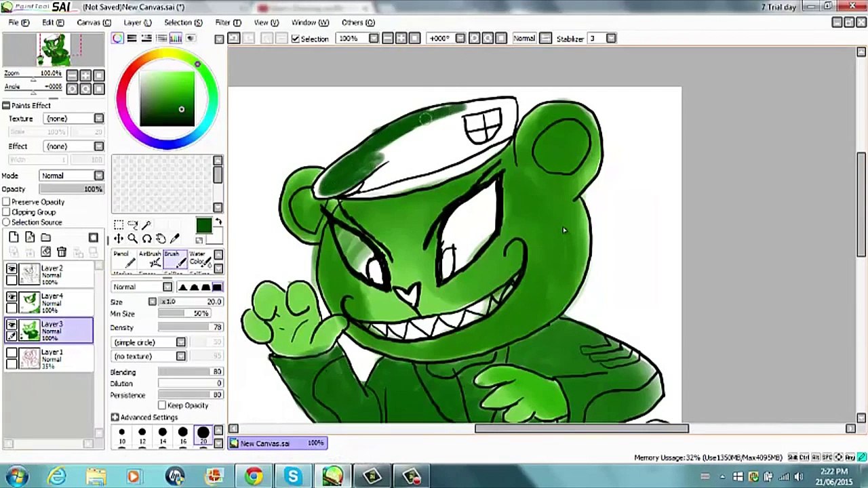Screen dimensions: 868x488
Task: Select the magic wand tool
Action: [146, 224]
